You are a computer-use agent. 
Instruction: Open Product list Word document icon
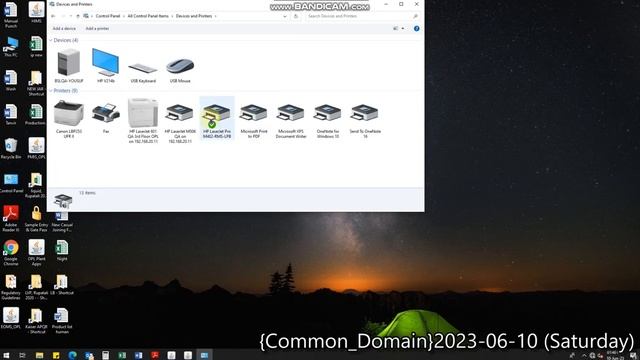click(62, 321)
